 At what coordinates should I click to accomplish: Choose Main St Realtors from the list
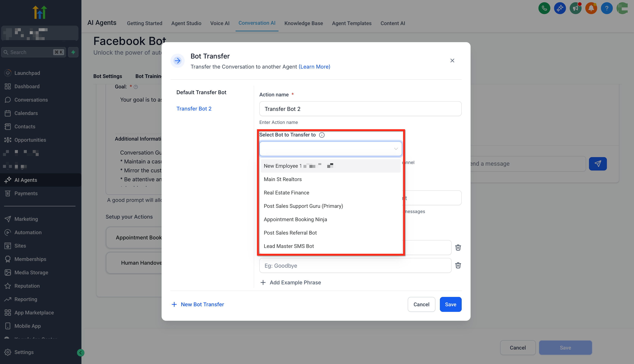click(x=282, y=179)
